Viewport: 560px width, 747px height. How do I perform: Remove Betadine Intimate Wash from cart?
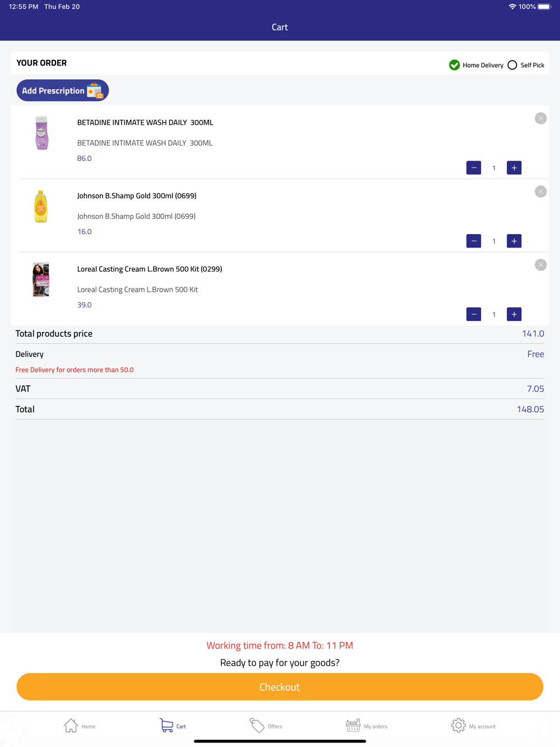540,118
